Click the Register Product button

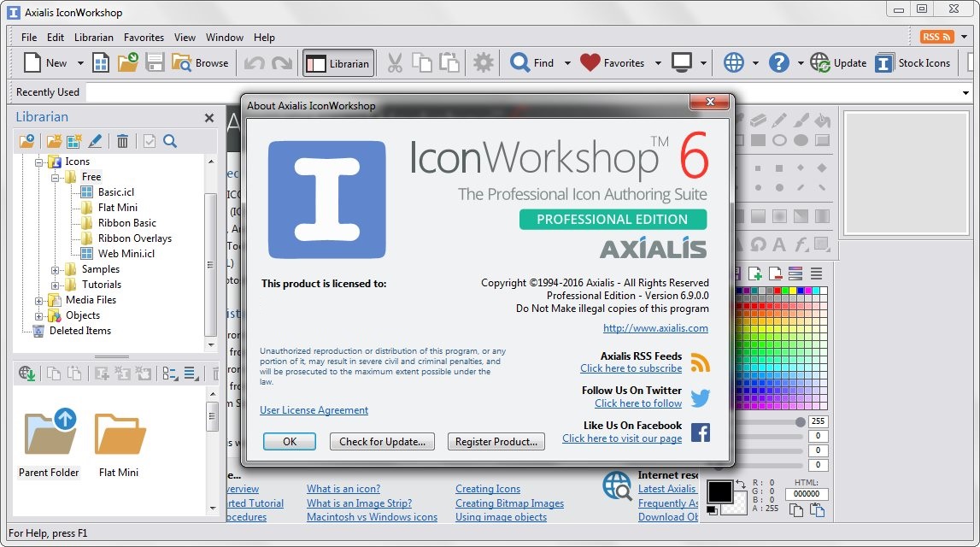pyautogui.click(x=496, y=441)
